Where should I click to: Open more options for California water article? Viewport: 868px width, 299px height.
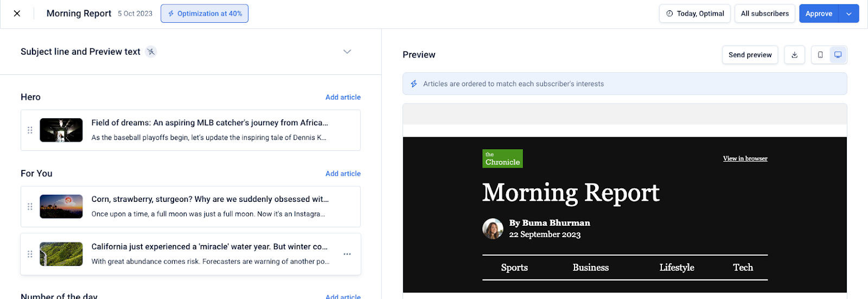tap(347, 254)
